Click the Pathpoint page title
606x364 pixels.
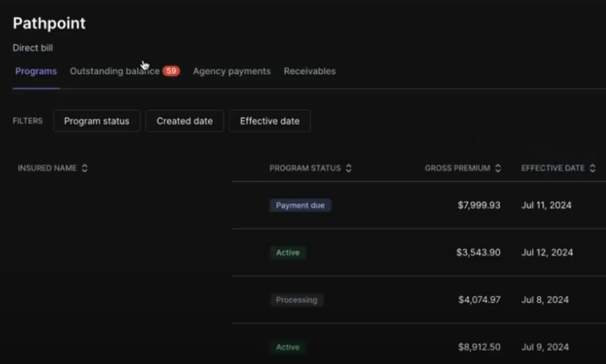point(49,23)
